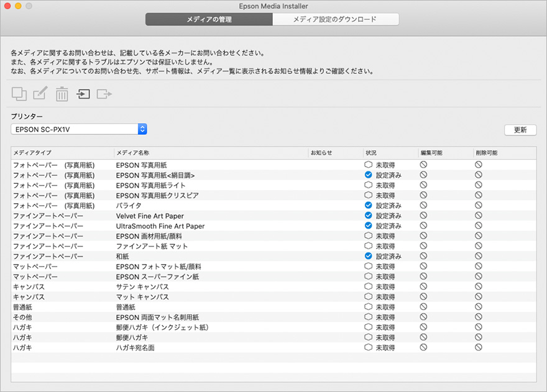
Task: Sort by the 状況 column header
Action: (x=389, y=153)
